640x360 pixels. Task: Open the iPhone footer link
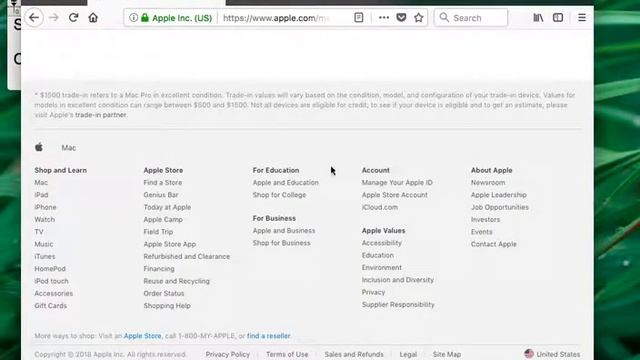pyautogui.click(x=45, y=207)
